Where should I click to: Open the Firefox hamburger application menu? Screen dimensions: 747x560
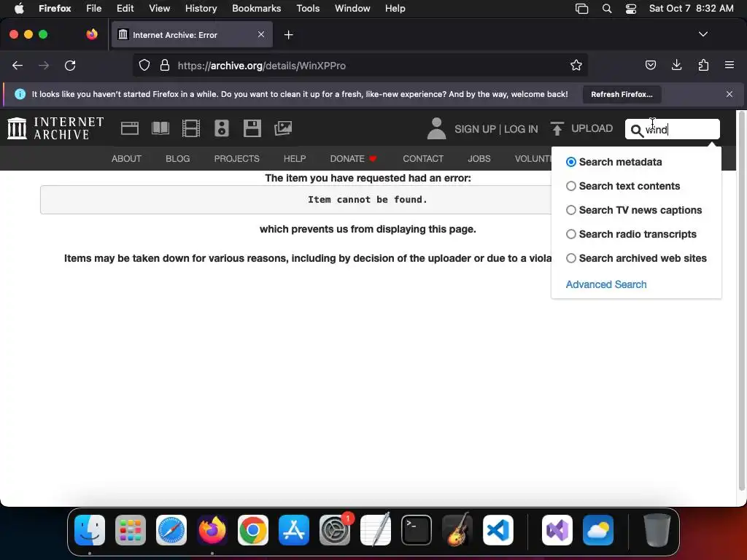click(729, 65)
